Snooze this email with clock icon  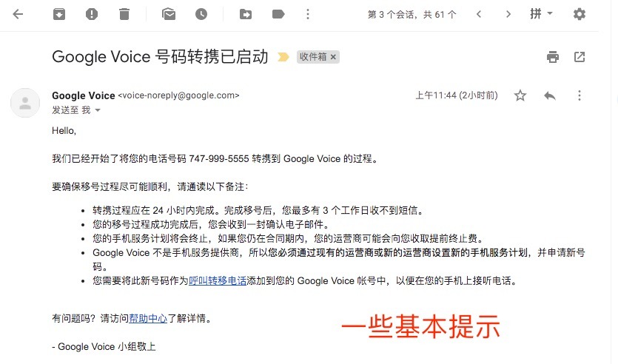pos(201,15)
